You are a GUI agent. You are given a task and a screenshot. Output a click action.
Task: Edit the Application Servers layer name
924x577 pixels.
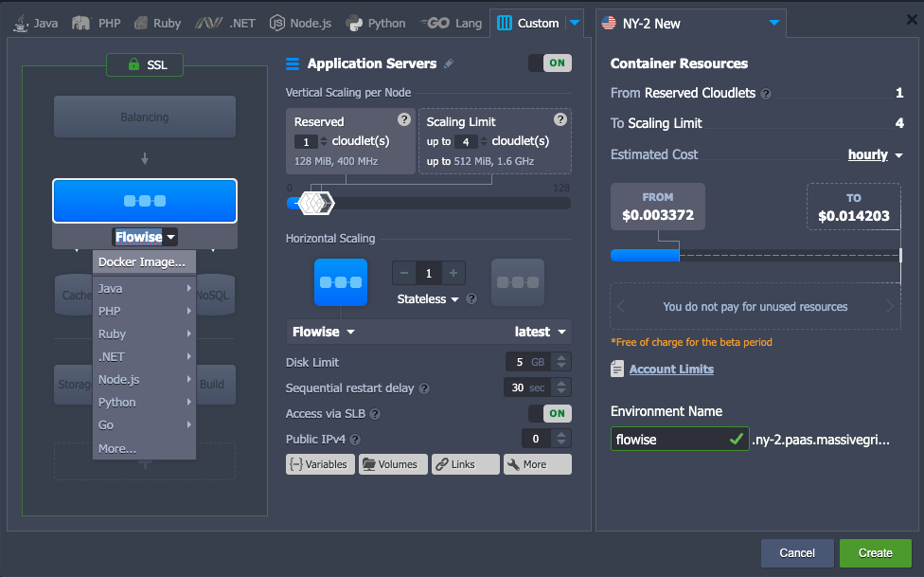point(449,63)
